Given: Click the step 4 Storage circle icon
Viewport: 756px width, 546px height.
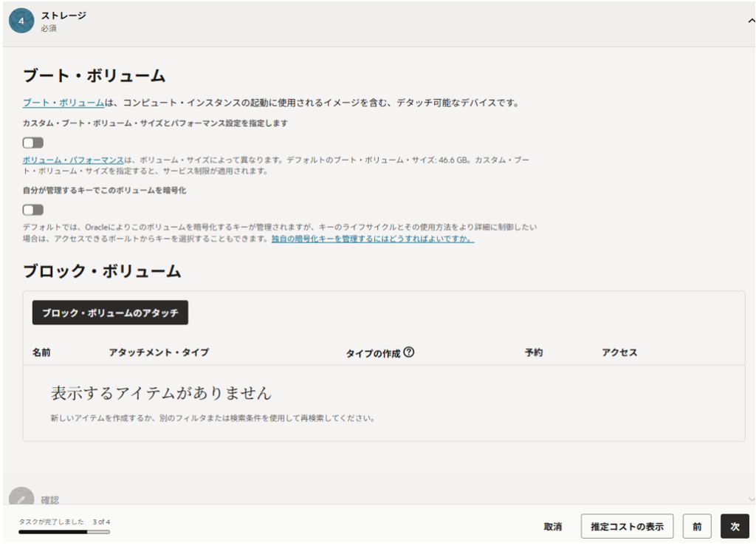Looking at the screenshot, I should coord(21,21).
